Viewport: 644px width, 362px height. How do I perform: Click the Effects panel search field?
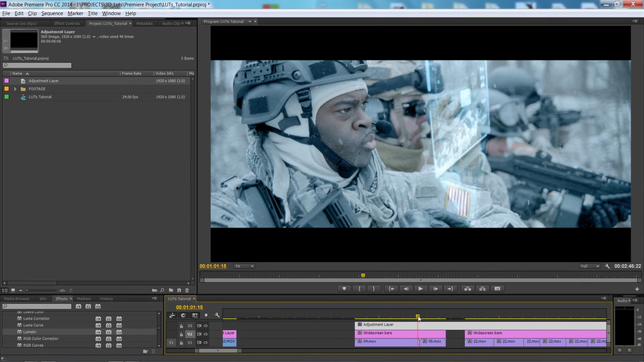(x=36, y=306)
